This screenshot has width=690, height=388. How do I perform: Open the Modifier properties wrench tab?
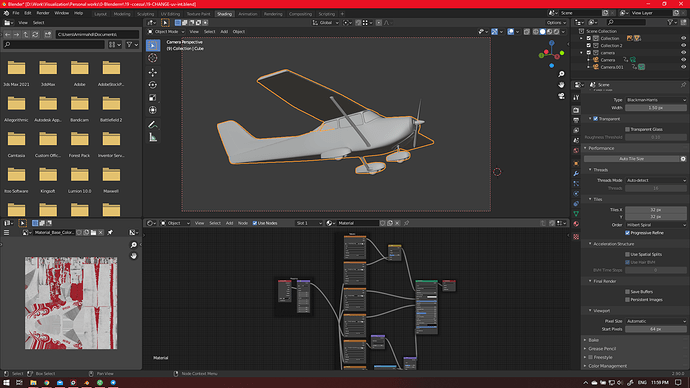pyautogui.click(x=576, y=174)
